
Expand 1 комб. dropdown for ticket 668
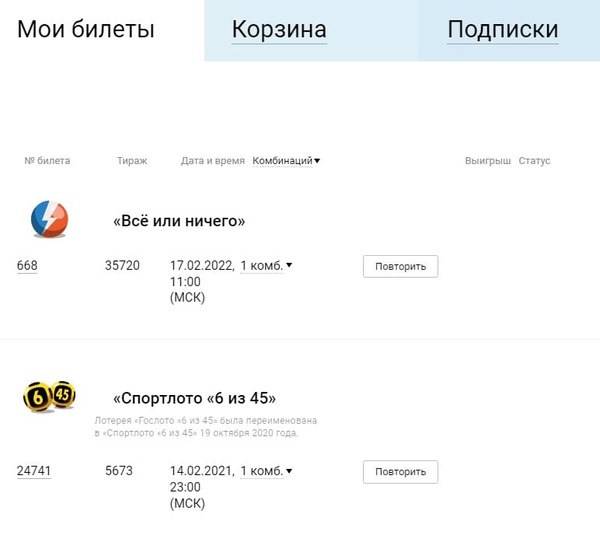pos(266,266)
